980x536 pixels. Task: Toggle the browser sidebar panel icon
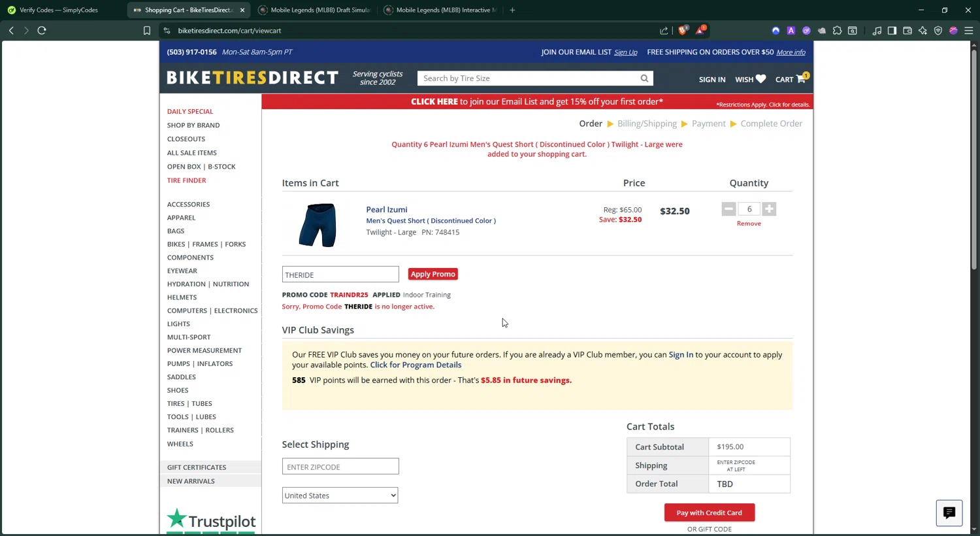(x=892, y=31)
